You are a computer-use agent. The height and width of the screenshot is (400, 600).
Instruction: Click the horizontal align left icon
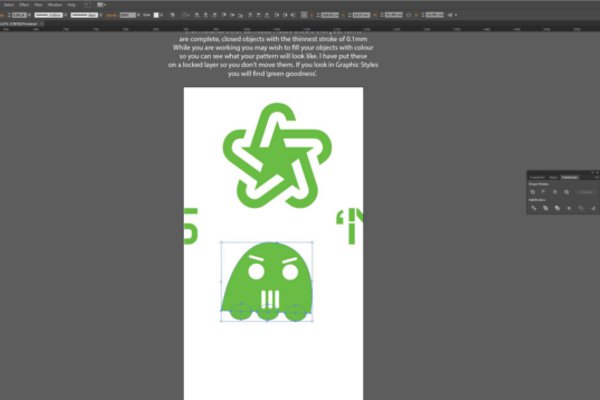(197, 15)
